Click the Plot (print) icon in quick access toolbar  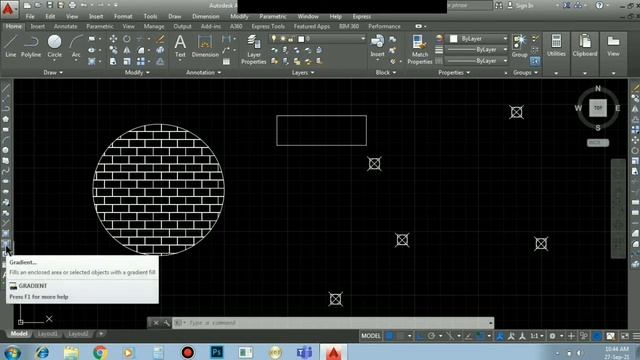click(x=72, y=5)
